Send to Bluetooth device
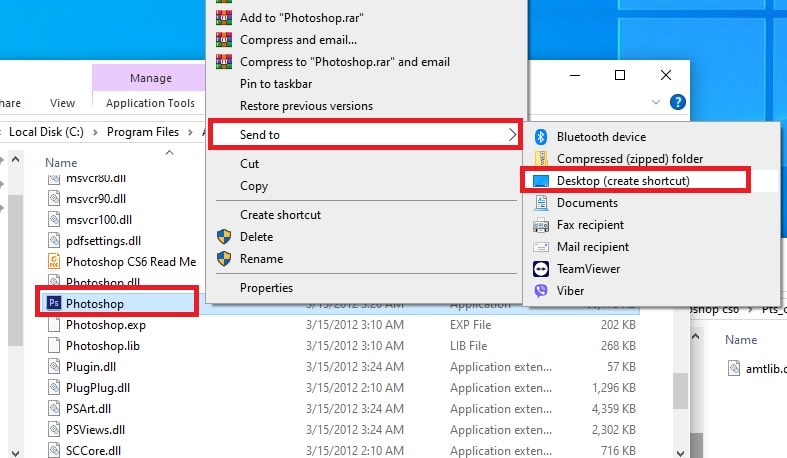 (651, 136)
